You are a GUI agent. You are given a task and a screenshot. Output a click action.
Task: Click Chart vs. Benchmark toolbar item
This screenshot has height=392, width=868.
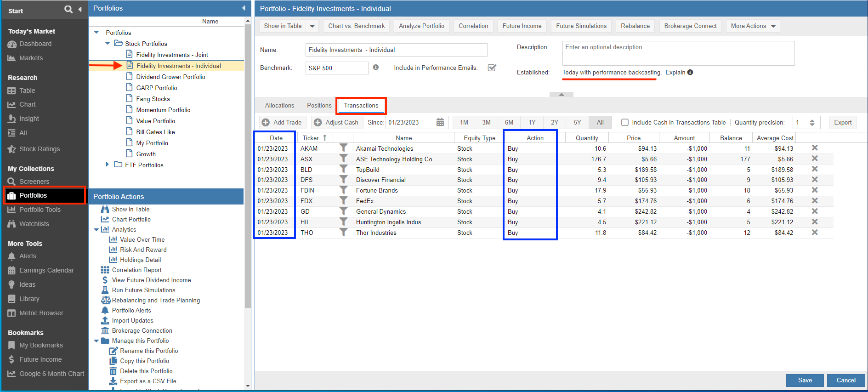coord(357,26)
